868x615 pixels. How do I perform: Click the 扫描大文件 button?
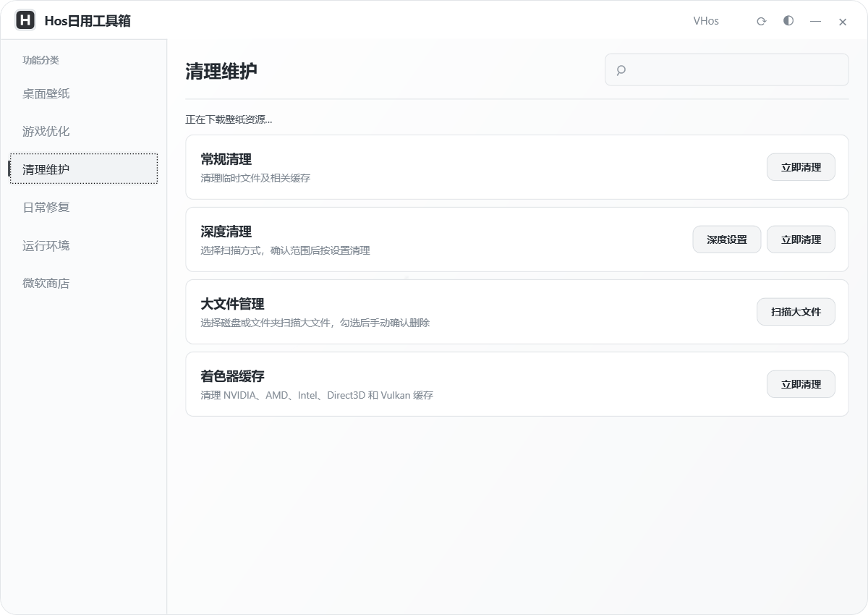coord(796,312)
